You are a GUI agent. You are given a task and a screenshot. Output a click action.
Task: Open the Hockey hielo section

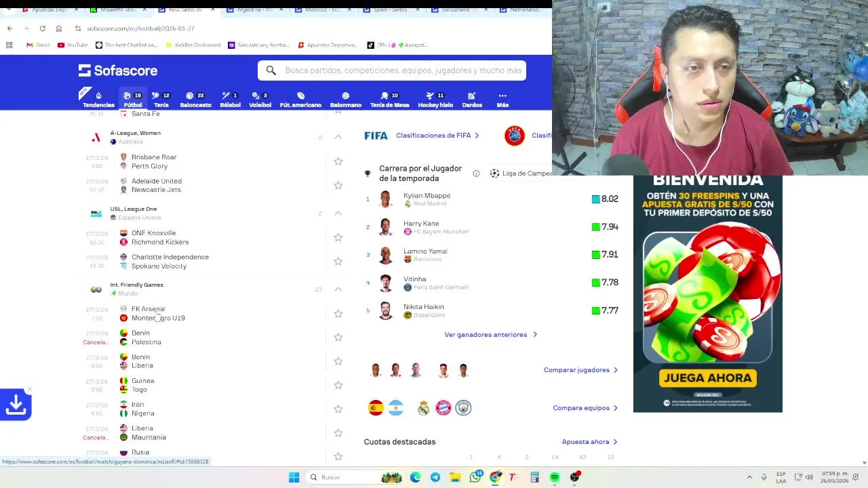click(435, 100)
